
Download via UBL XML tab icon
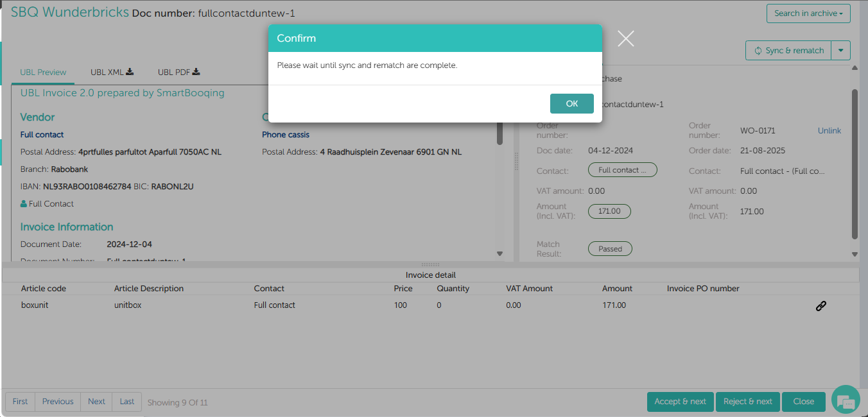tap(130, 72)
